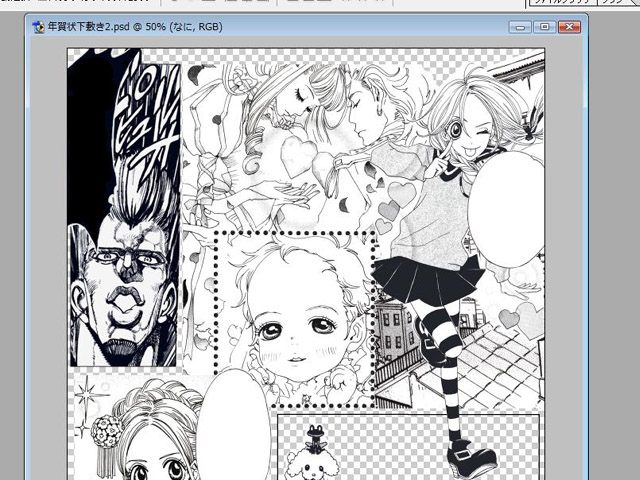Viewport: 640px width, 480px height.
Task: Click the document icon in the 年賀状下敷き2.psd title bar
Action: (x=39, y=27)
